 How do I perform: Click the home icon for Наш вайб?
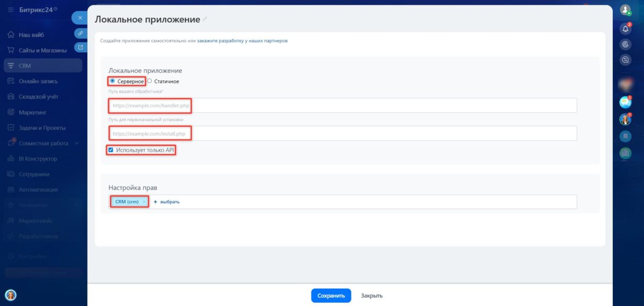pos(11,35)
